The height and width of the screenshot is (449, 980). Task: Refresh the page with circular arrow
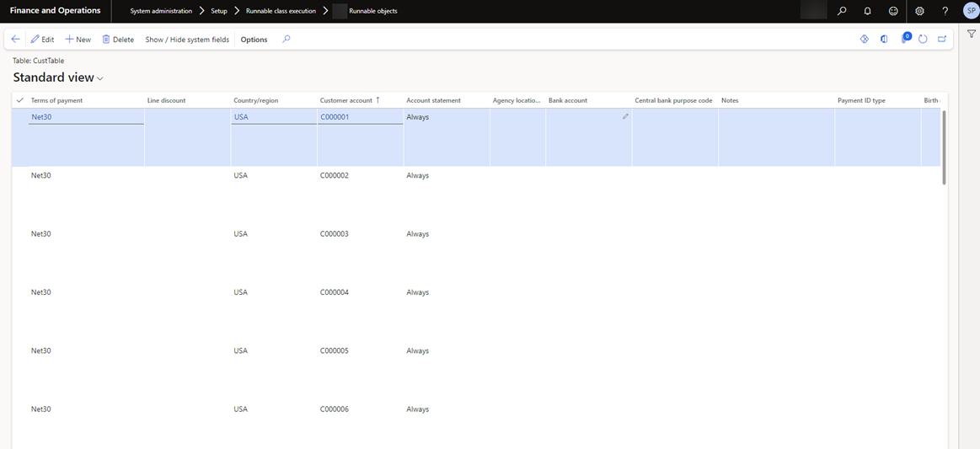923,39
